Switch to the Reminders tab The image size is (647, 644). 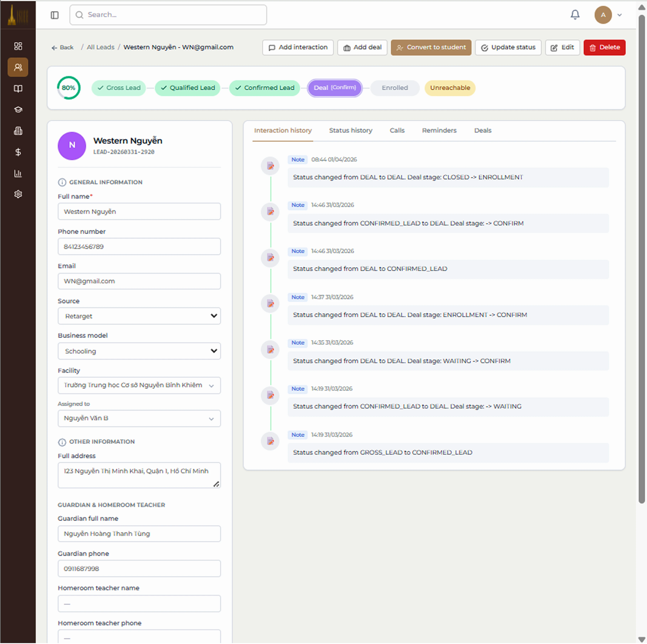click(x=439, y=131)
